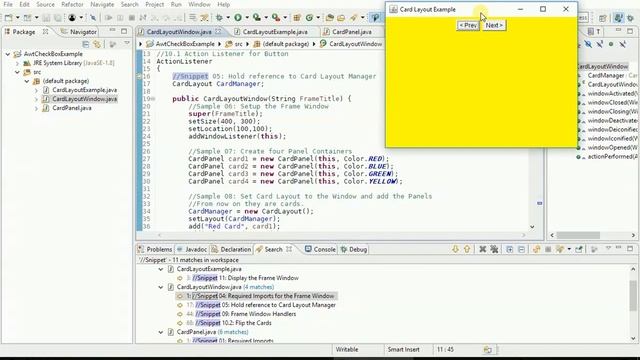640x360 pixels.
Task: Expand JRE System Library node
Action: click(x=17, y=63)
